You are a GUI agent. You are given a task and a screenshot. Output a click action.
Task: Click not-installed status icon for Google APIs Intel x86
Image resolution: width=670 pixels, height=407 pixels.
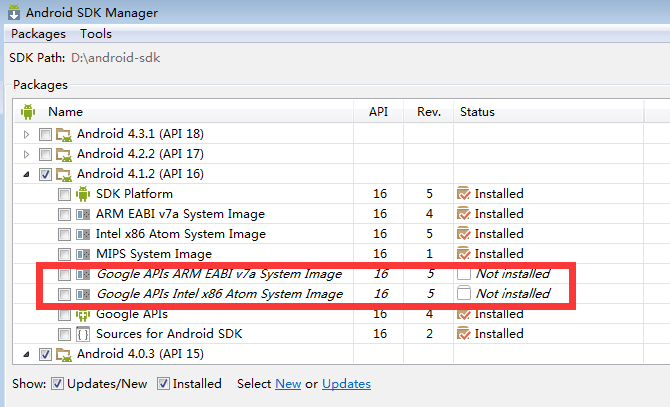pos(464,293)
